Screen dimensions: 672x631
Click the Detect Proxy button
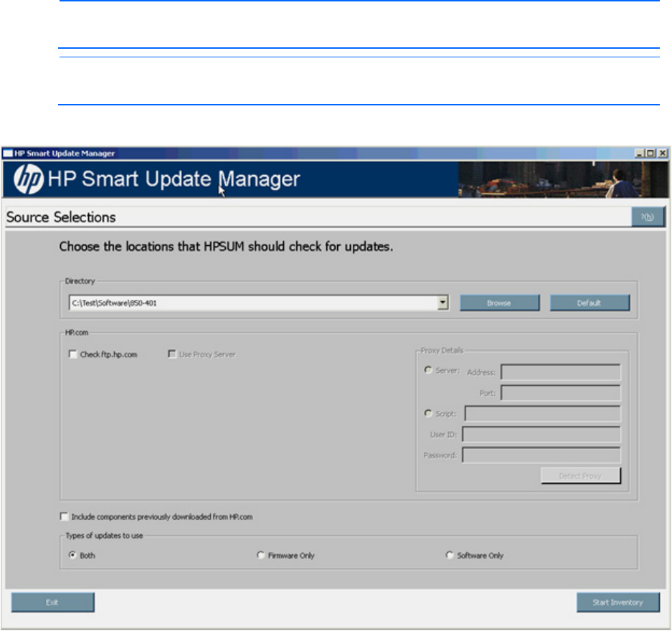pos(580,476)
